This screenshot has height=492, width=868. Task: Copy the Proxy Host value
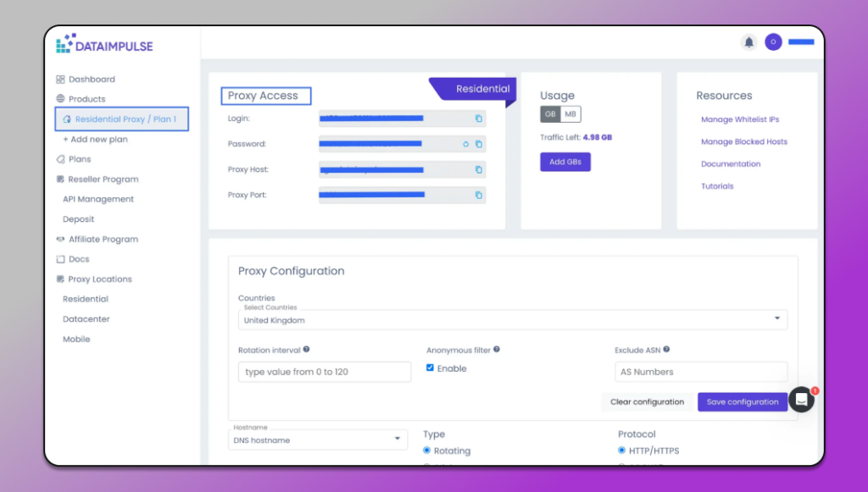tap(477, 169)
